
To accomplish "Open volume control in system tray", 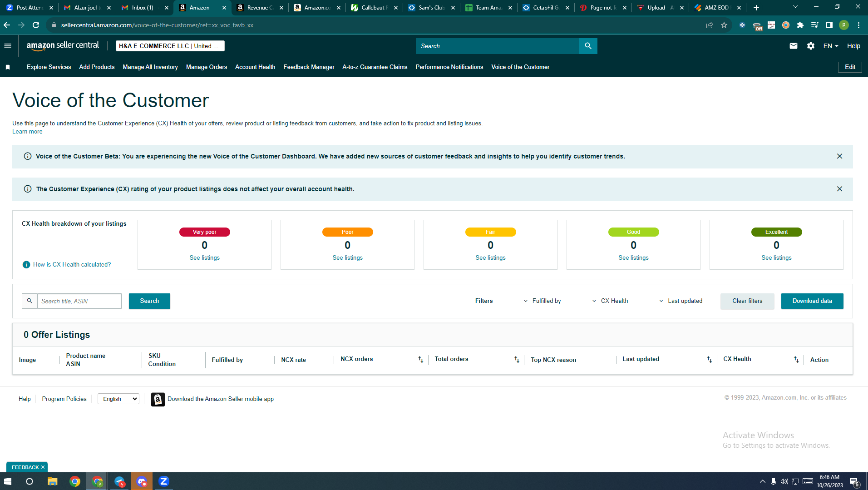I will coord(784,481).
